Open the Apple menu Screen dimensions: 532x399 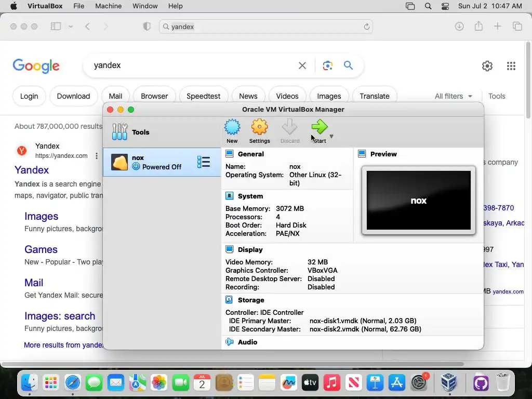click(x=14, y=6)
